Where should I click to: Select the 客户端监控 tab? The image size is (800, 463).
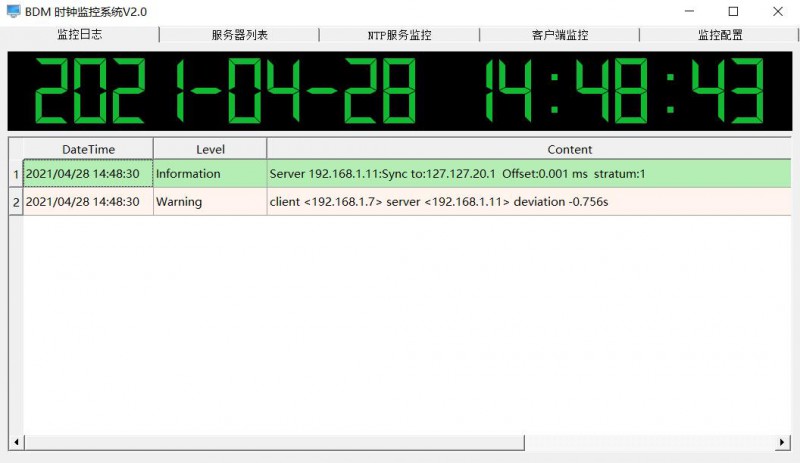pyautogui.click(x=560, y=35)
